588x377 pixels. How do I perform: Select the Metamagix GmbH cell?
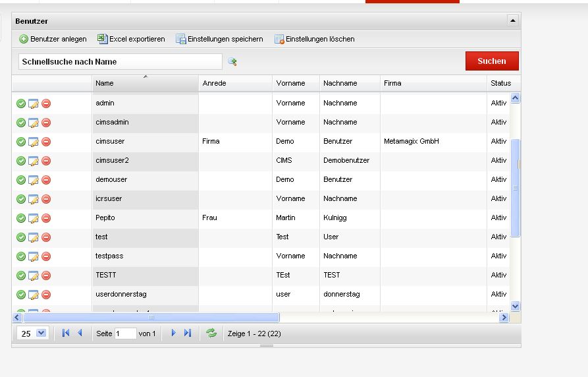pyautogui.click(x=433, y=142)
